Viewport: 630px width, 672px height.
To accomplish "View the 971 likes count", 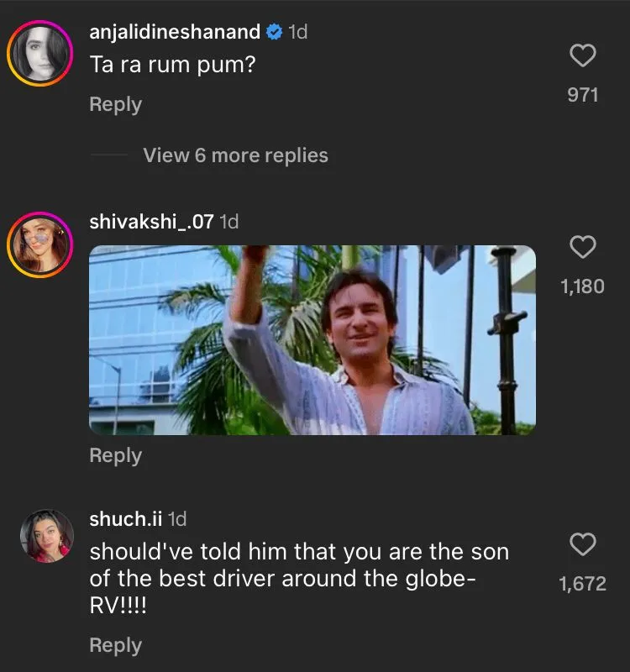I will click(x=583, y=95).
